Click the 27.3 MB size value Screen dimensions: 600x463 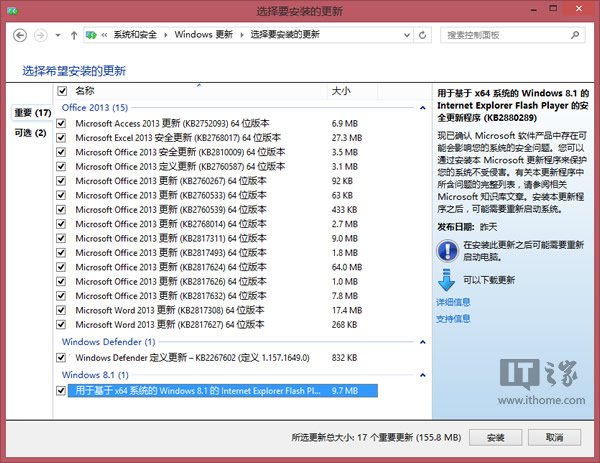click(x=347, y=138)
